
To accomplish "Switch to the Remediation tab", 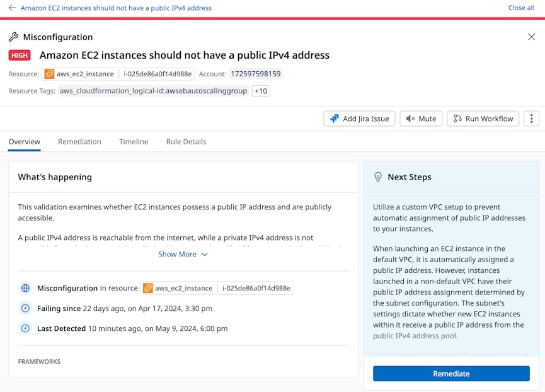I will 79,142.
